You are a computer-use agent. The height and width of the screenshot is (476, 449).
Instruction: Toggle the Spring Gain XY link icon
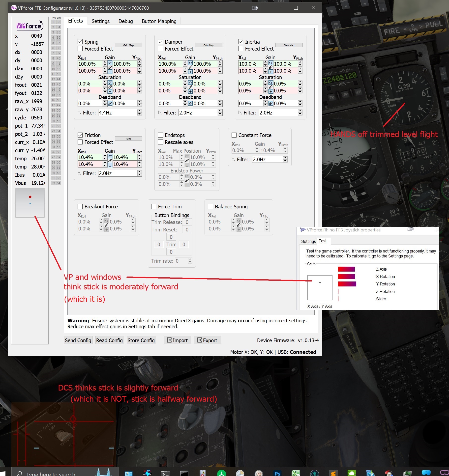[x=110, y=63]
